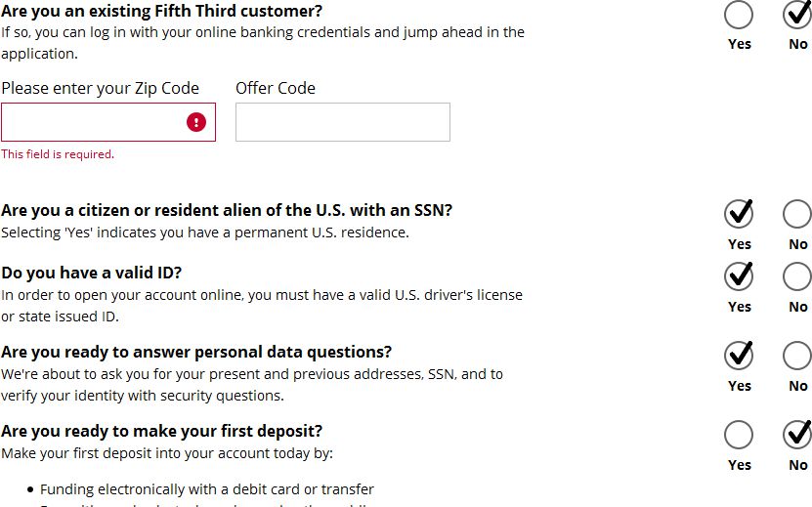Click the 'ready to make your first deposit' heading
The width and height of the screenshot is (812, 507).
click(161, 431)
